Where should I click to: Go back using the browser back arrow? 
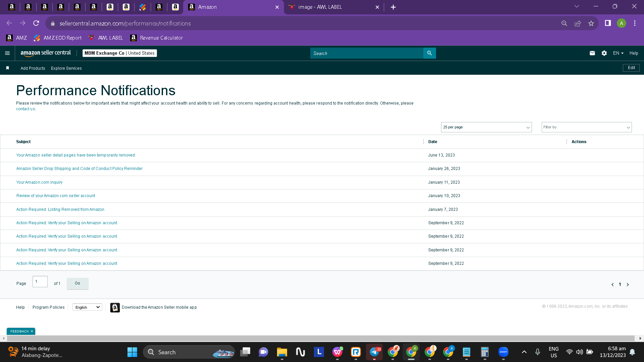(9, 23)
